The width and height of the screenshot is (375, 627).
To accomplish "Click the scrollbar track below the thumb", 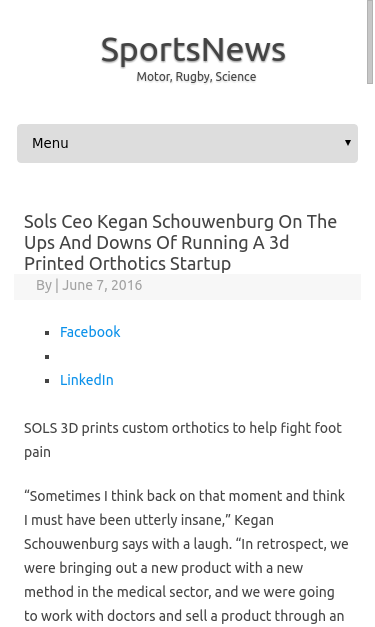I will click(x=370, y=352).
